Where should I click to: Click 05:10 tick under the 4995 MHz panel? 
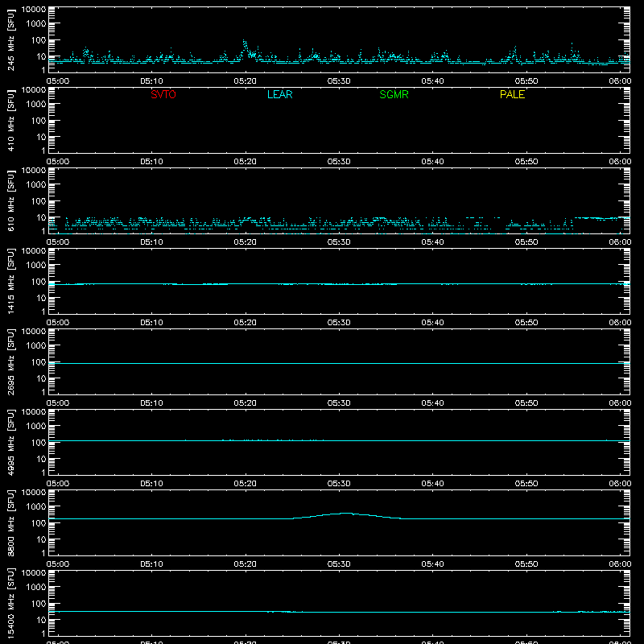[151, 484]
